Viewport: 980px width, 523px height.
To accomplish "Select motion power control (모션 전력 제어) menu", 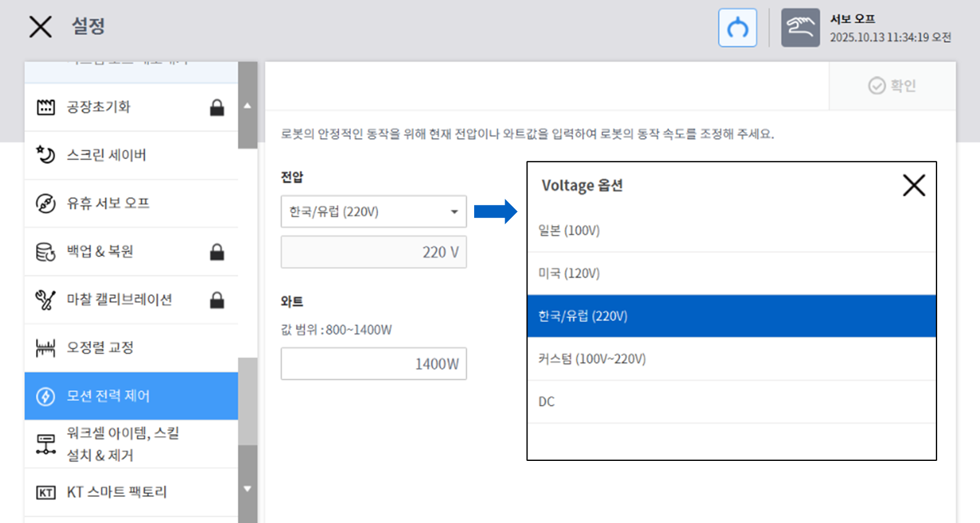I will click(x=131, y=396).
